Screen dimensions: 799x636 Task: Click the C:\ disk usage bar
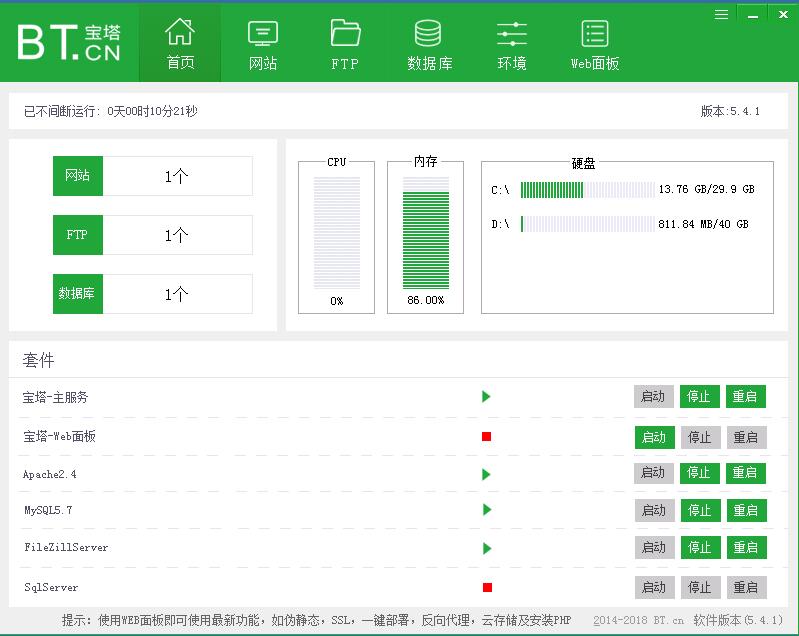pyautogui.click(x=588, y=190)
